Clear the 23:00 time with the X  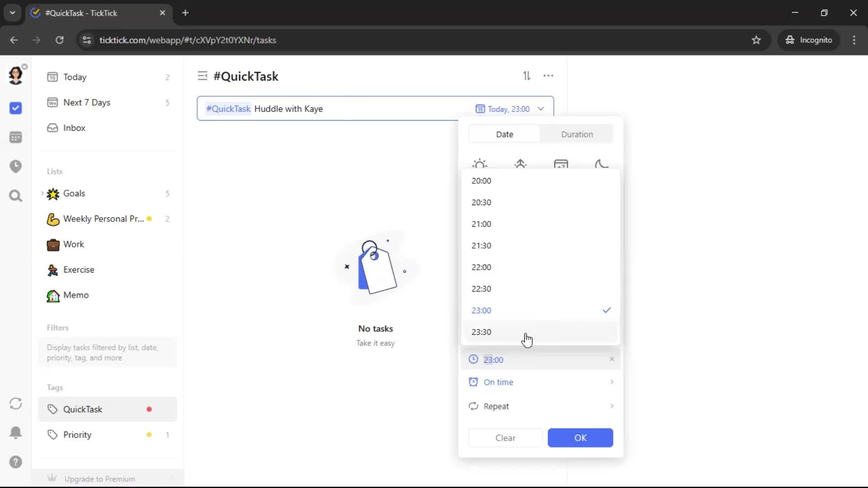coord(612,359)
